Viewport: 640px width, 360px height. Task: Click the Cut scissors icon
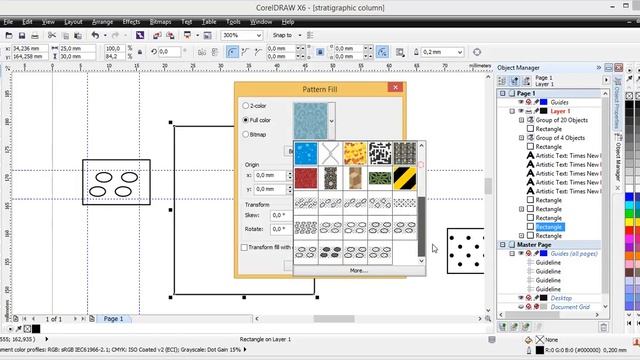click(x=52, y=36)
